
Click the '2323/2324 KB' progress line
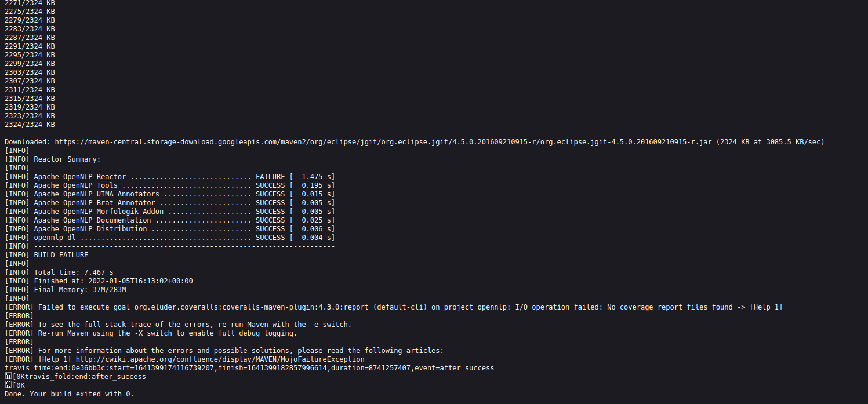pyautogui.click(x=30, y=116)
